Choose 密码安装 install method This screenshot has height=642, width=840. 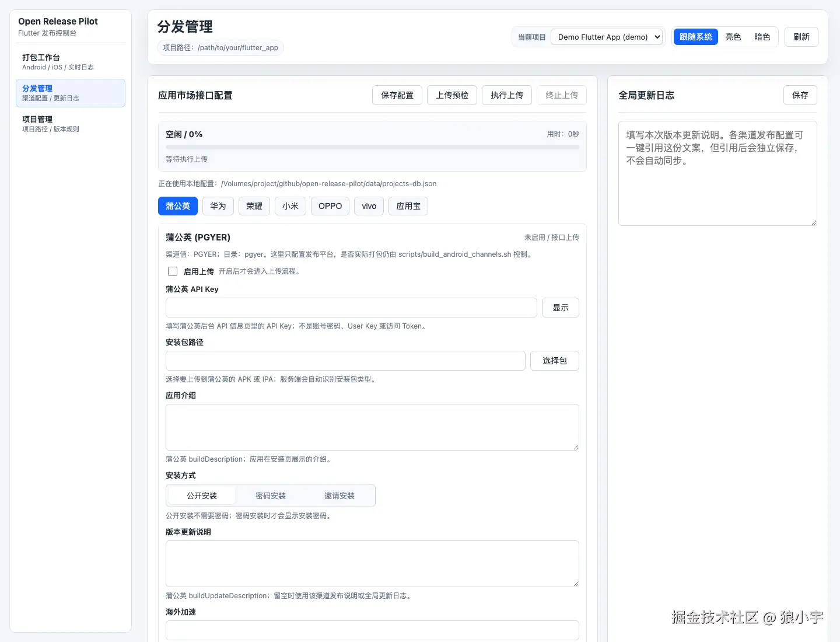(x=271, y=496)
